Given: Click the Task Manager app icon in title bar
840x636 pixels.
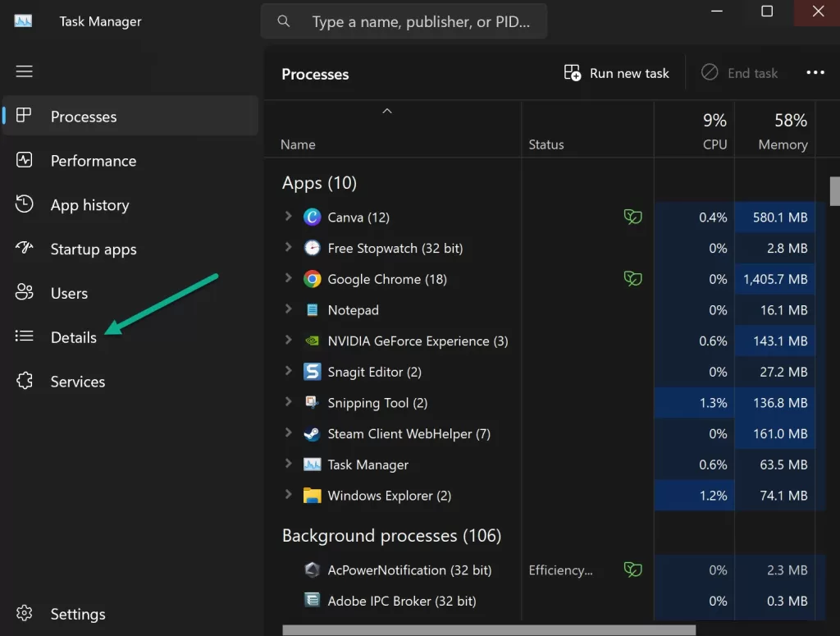Looking at the screenshot, I should (x=23, y=21).
